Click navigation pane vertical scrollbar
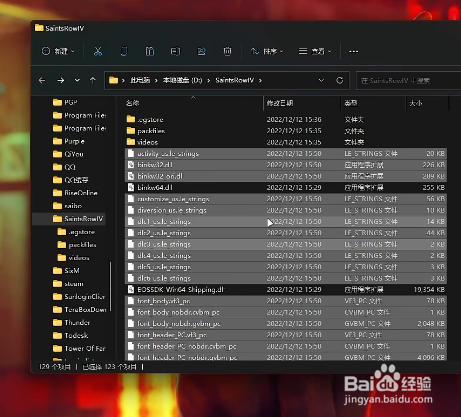This screenshot has height=417, width=461. (x=110, y=287)
